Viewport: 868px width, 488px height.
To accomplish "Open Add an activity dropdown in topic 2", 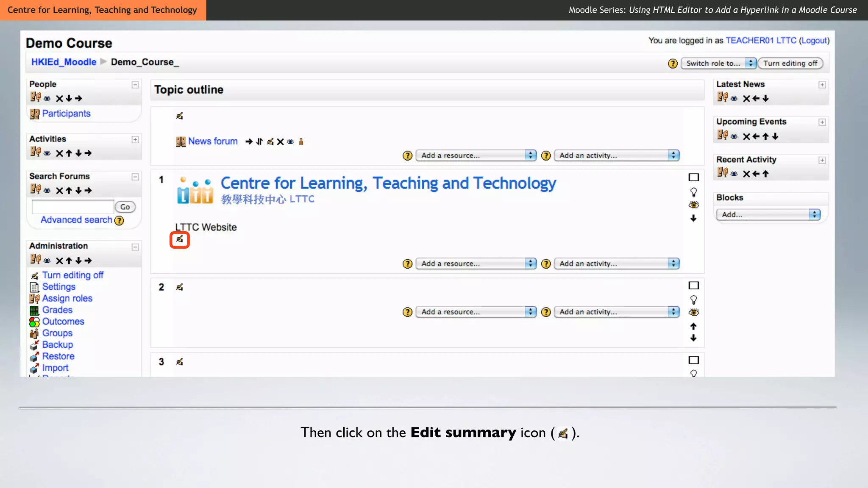I will [x=617, y=312].
